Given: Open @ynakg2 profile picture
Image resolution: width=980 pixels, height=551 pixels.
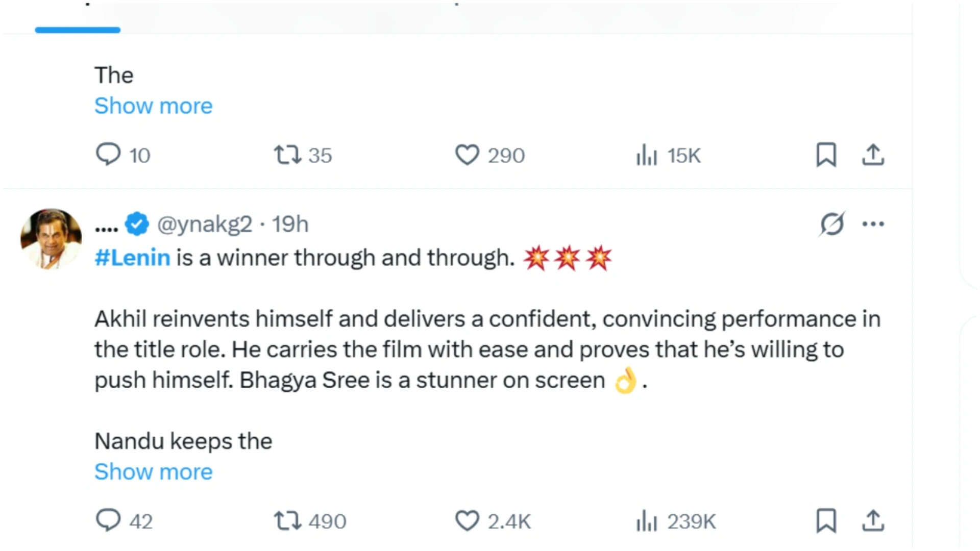Looking at the screenshot, I should tap(51, 238).
